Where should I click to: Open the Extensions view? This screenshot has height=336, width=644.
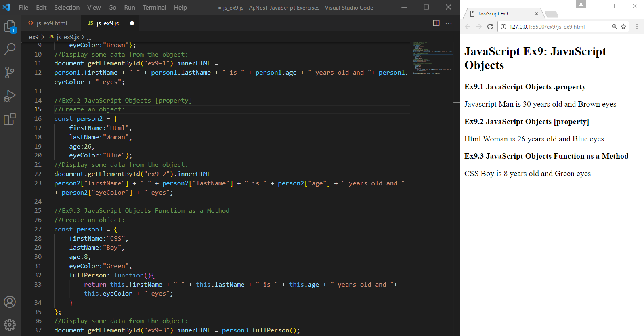10,119
